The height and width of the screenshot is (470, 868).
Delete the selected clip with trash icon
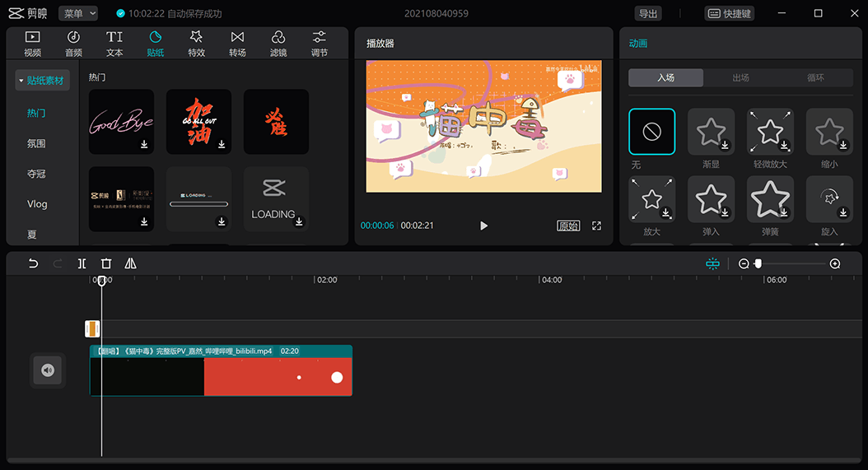point(106,263)
